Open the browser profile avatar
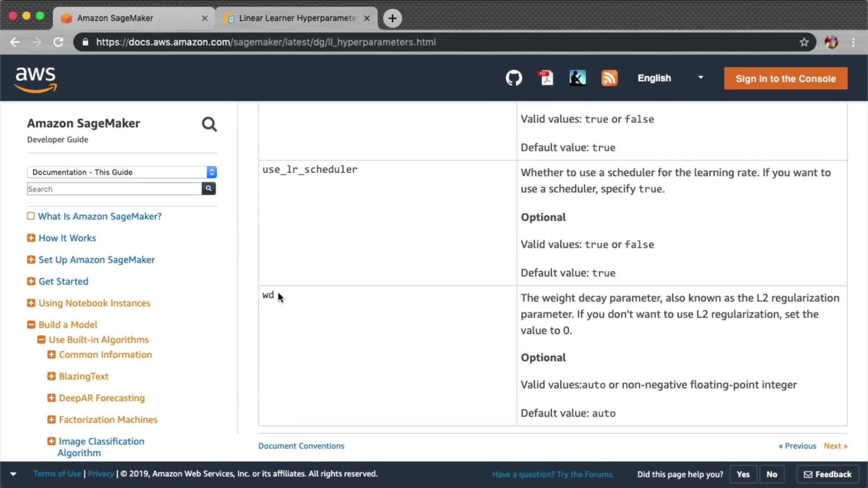The width and height of the screenshot is (868, 488). [831, 42]
